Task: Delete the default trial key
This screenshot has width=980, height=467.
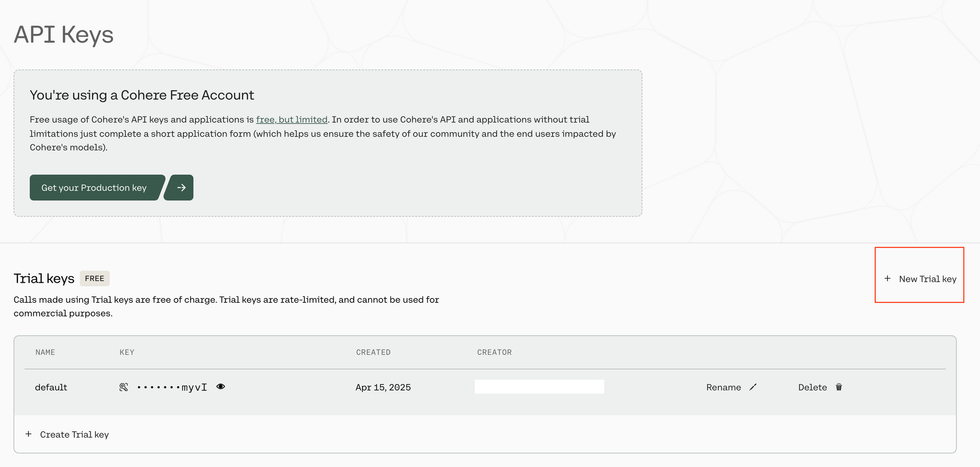Action: [820, 387]
